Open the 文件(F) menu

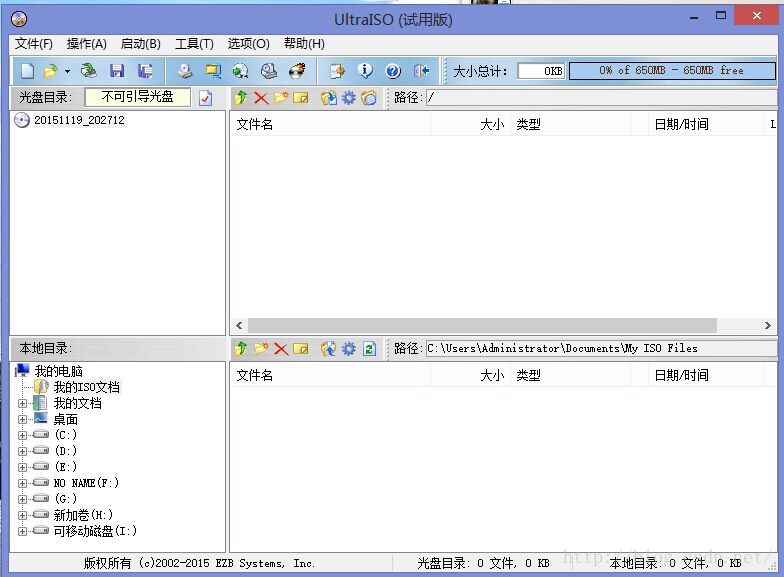pos(34,44)
